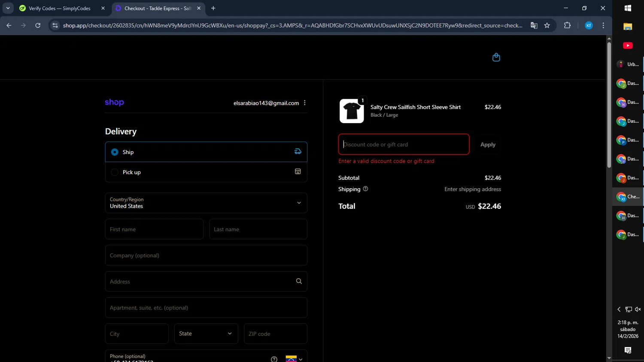Image resolution: width=644 pixels, height=362 pixels.
Task: Click the Shop logo
Action: (114, 103)
